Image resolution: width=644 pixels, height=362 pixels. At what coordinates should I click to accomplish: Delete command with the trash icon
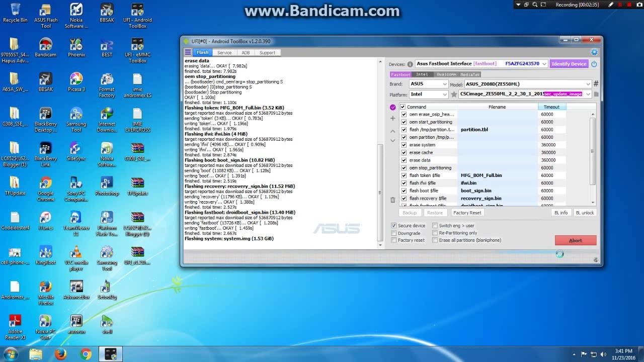click(x=393, y=200)
